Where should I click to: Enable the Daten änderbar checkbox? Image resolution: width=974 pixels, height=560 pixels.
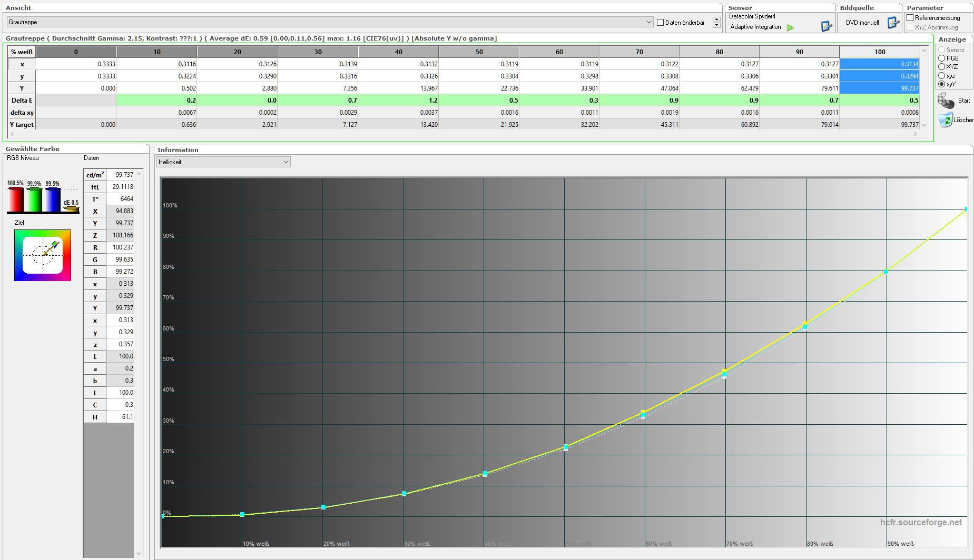point(661,23)
